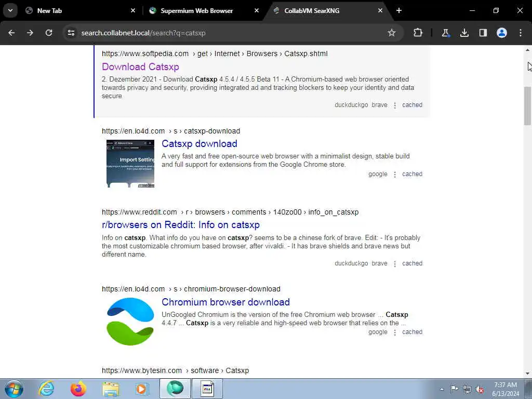The width and height of the screenshot is (532, 399).
Task: Click google engine label on Catsxp download result
Action: (378, 174)
